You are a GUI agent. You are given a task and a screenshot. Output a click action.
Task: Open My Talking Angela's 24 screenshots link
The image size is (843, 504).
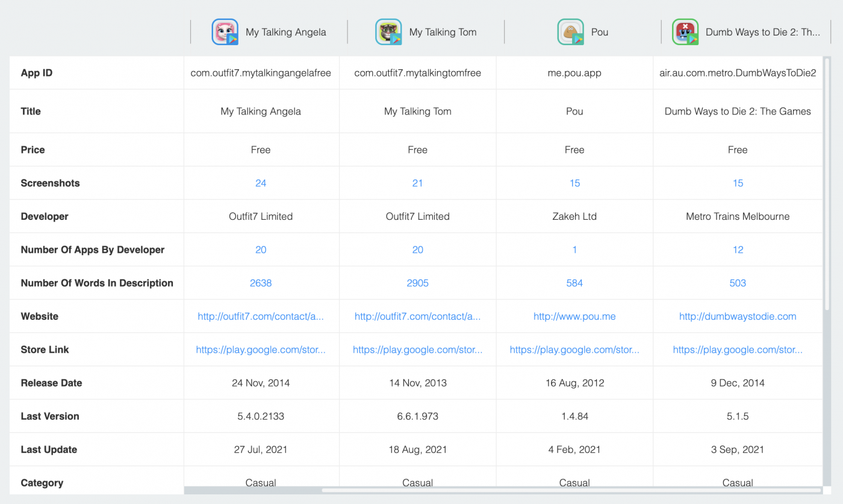coord(261,183)
